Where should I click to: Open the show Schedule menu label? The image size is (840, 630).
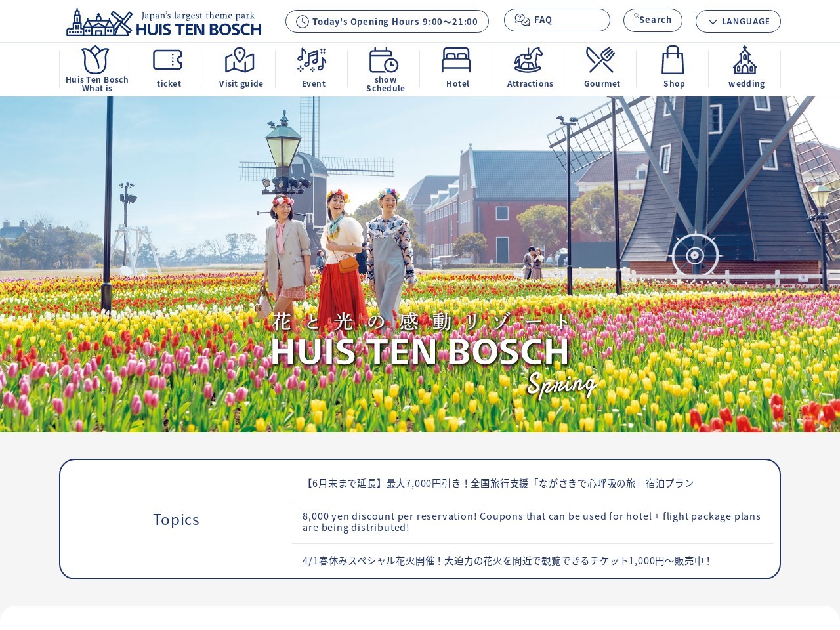tap(385, 84)
